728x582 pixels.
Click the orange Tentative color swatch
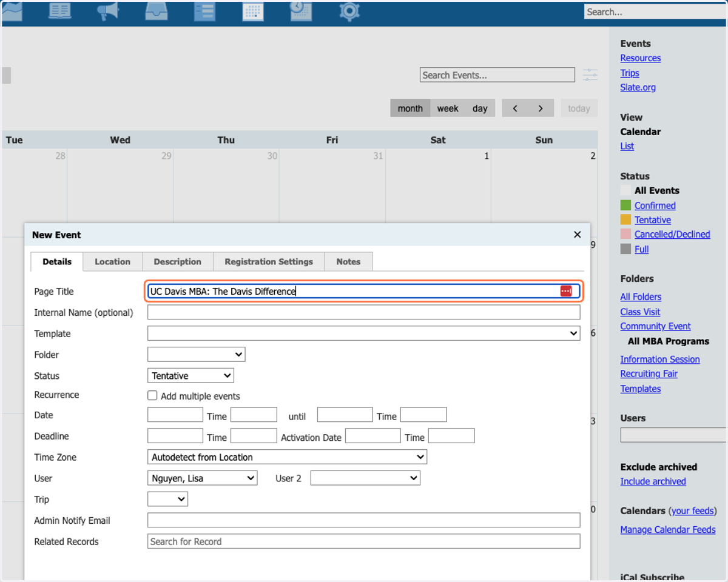click(x=626, y=220)
